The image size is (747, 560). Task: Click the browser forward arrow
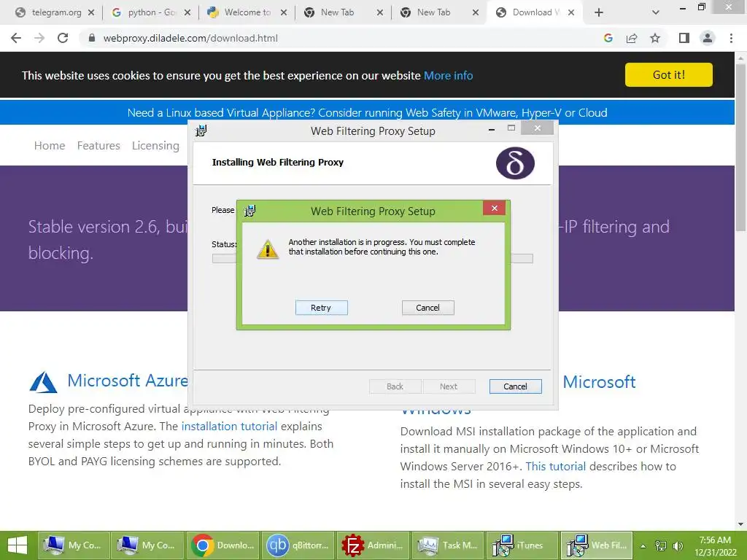39,38
